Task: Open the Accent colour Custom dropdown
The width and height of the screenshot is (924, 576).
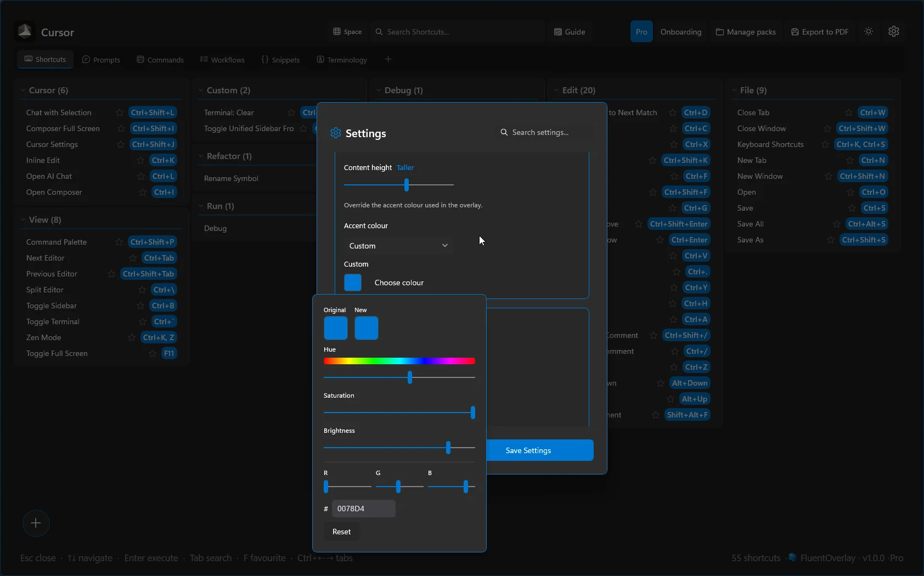Action: 399,246
